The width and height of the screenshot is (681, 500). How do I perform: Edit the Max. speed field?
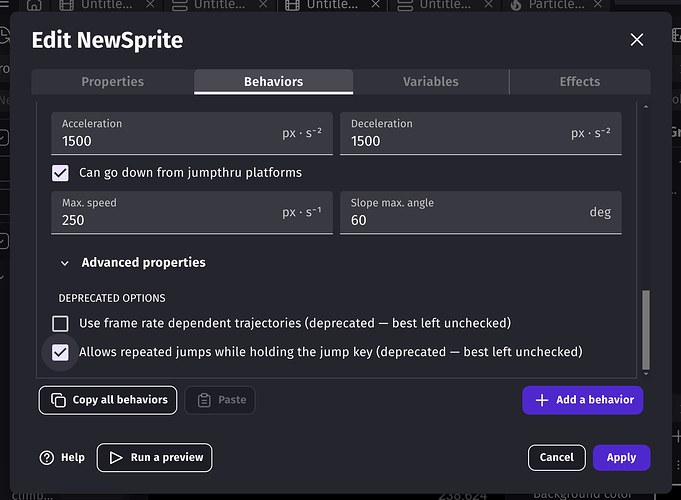coord(192,212)
